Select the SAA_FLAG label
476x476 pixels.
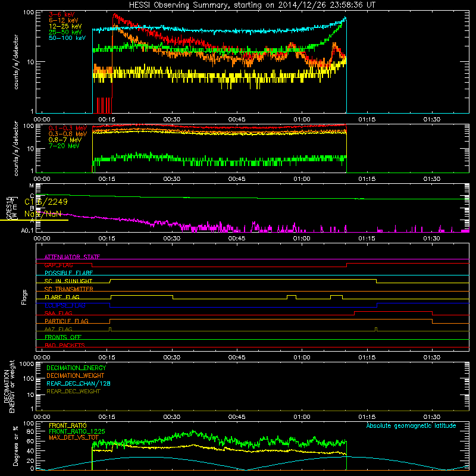point(58,313)
